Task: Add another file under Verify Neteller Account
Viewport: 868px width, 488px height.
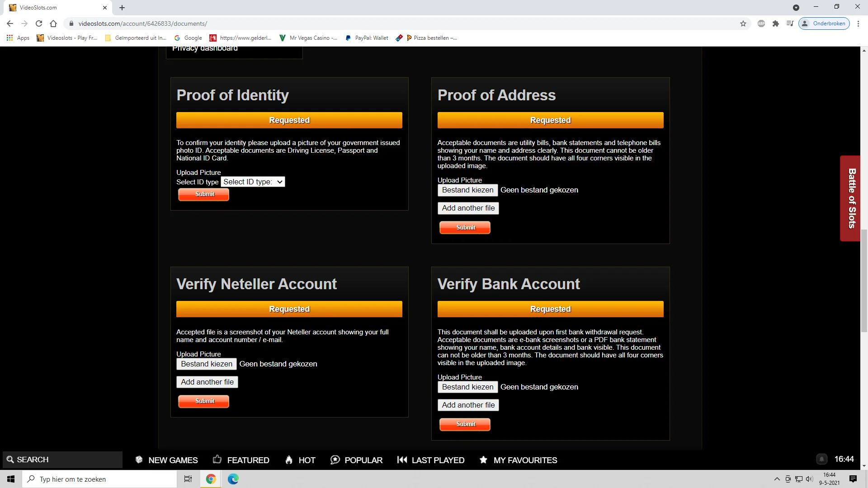Action: [x=207, y=382]
